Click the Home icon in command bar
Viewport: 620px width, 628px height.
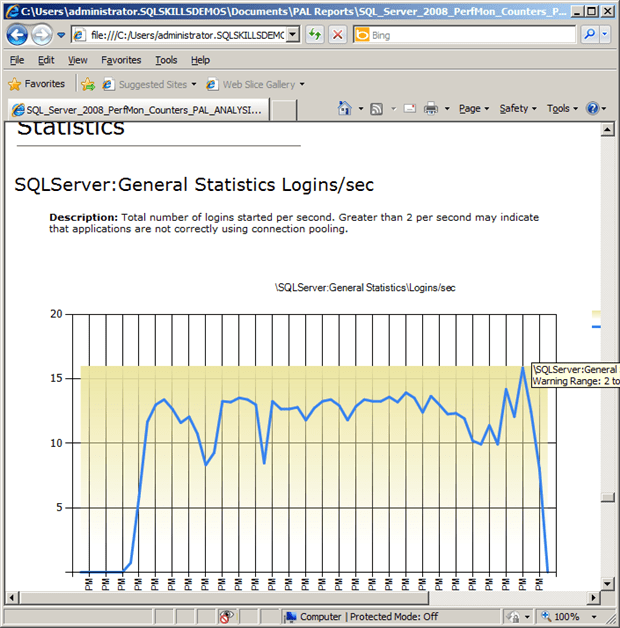coord(345,108)
